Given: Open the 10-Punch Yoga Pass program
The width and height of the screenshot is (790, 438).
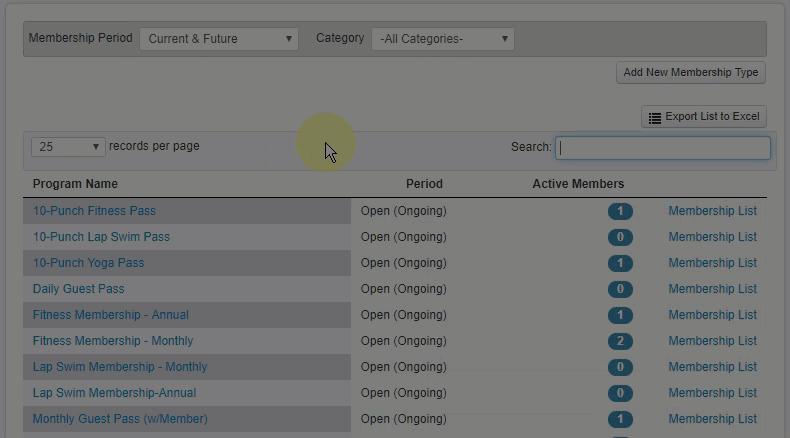Looking at the screenshot, I should [x=88, y=263].
